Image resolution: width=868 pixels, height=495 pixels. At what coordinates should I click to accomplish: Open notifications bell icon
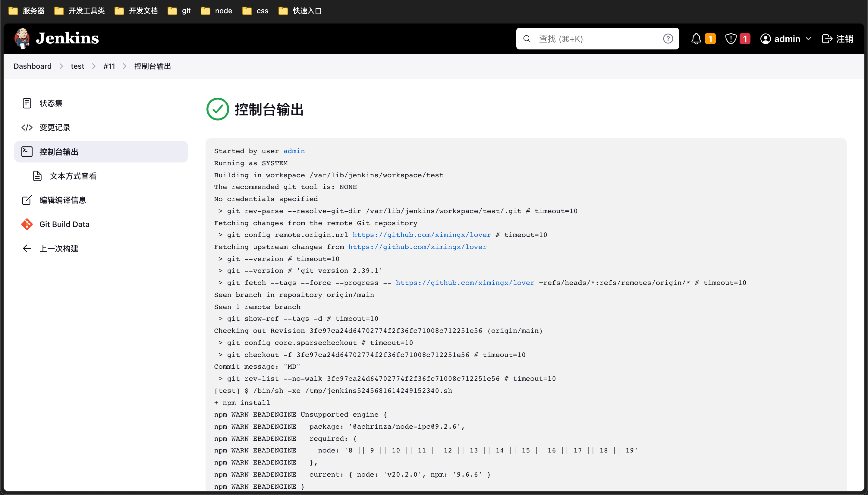click(696, 39)
